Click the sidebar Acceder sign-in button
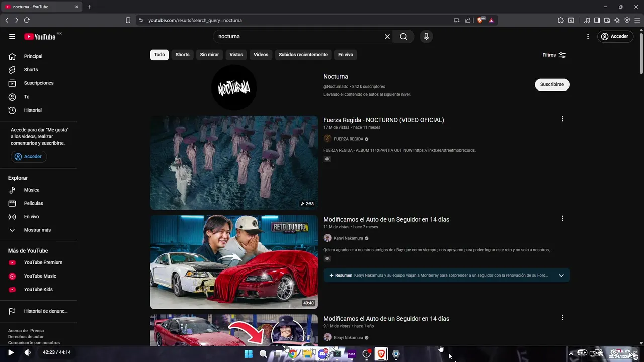644x362 pixels. [29, 157]
